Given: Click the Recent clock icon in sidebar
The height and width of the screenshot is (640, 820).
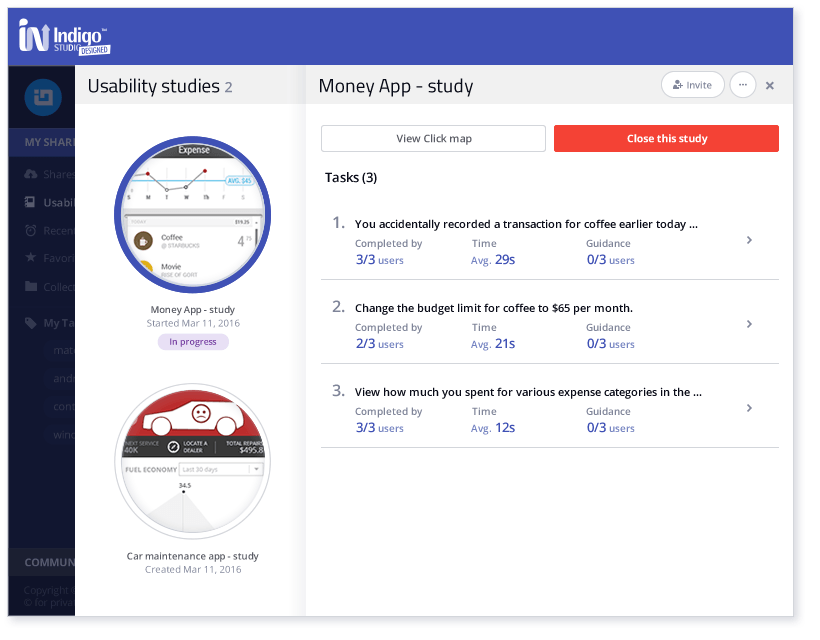Looking at the screenshot, I should coord(31,231).
